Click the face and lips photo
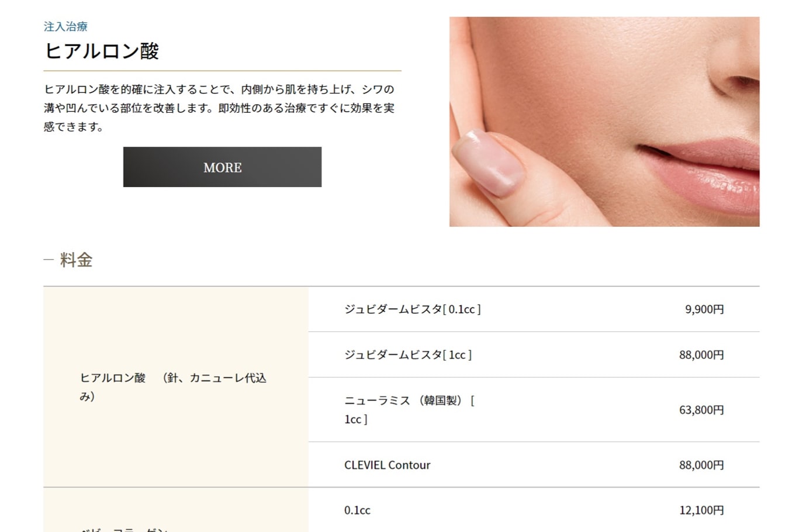Viewport: 799px width, 532px height. pos(604,122)
